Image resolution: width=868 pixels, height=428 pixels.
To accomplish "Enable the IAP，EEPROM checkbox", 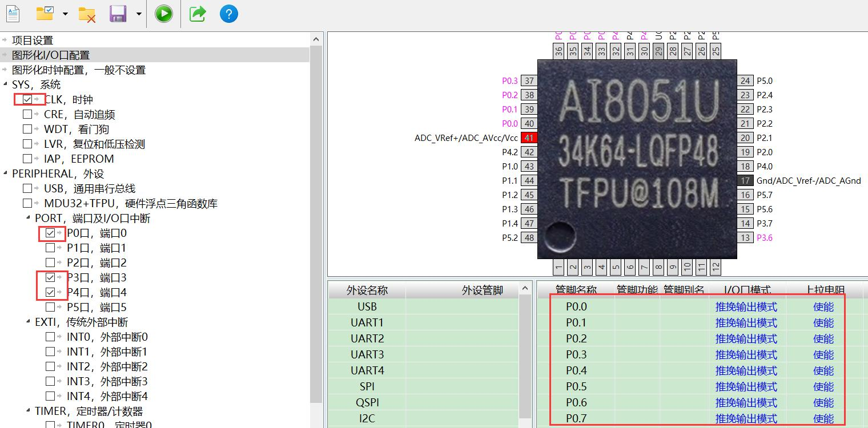I will [27, 159].
